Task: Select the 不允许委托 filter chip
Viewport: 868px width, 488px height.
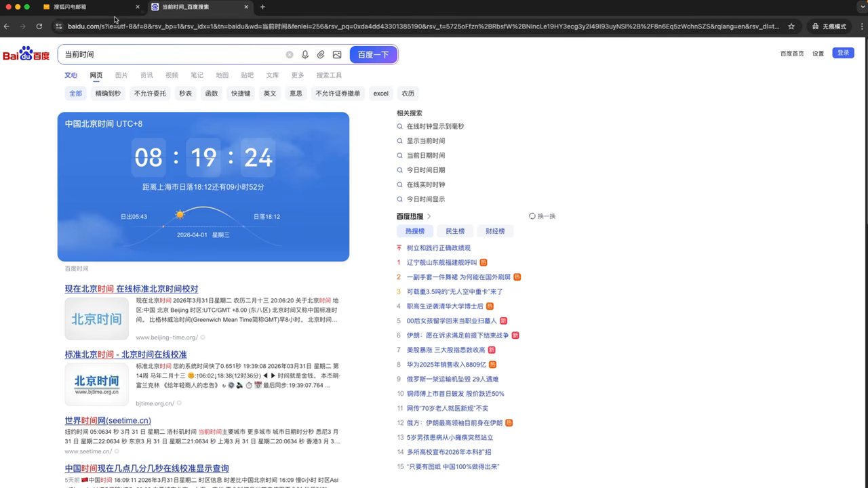Action: click(150, 94)
